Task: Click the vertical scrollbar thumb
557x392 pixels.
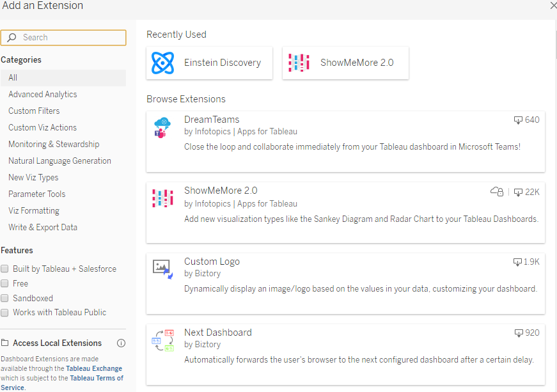Action: point(555,44)
